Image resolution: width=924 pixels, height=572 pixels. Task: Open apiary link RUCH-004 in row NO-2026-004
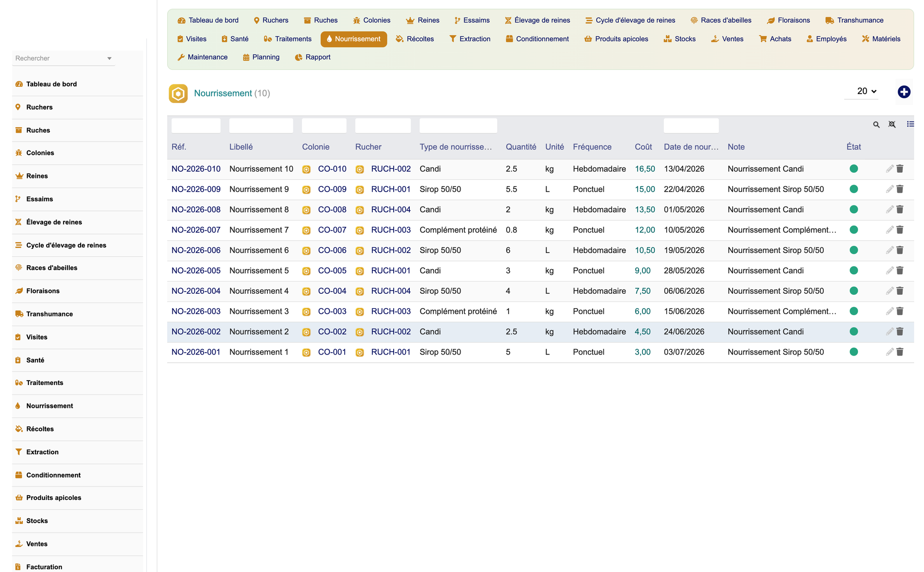(391, 291)
